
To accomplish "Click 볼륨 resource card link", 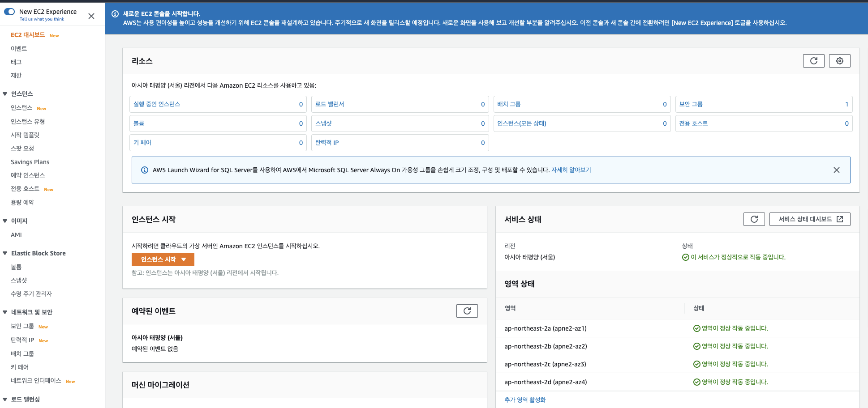I will pyautogui.click(x=139, y=123).
